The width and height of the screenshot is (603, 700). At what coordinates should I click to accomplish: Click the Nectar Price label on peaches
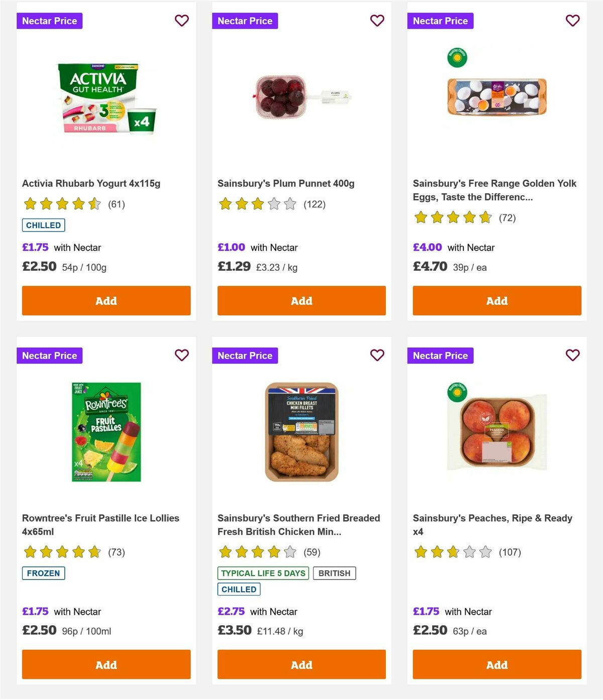pyautogui.click(x=440, y=355)
